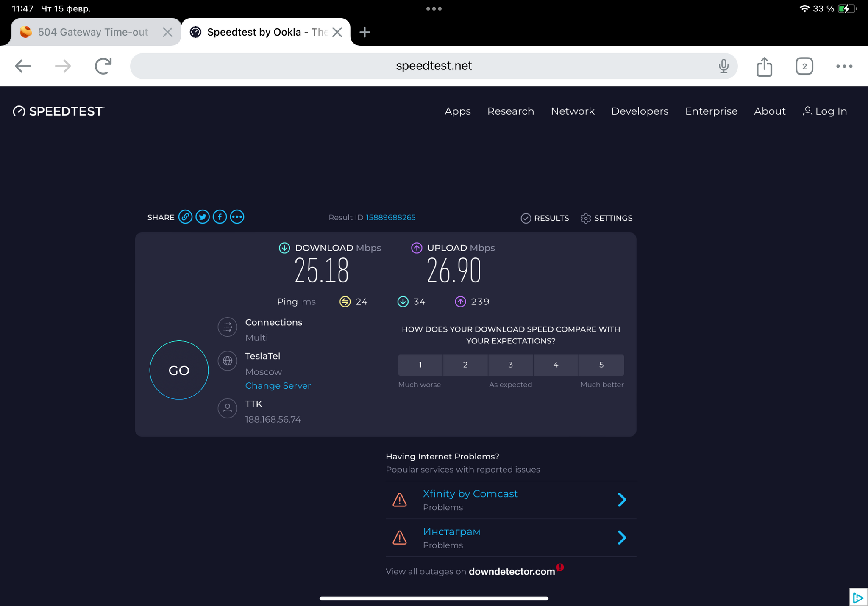Reload the page with refresh icon
Viewport: 868px width, 606px height.
pyautogui.click(x=103, y=66)
